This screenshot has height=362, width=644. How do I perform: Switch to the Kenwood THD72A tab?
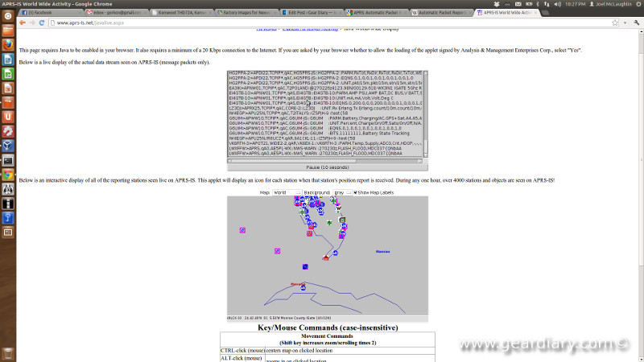[x=180, y=13]
